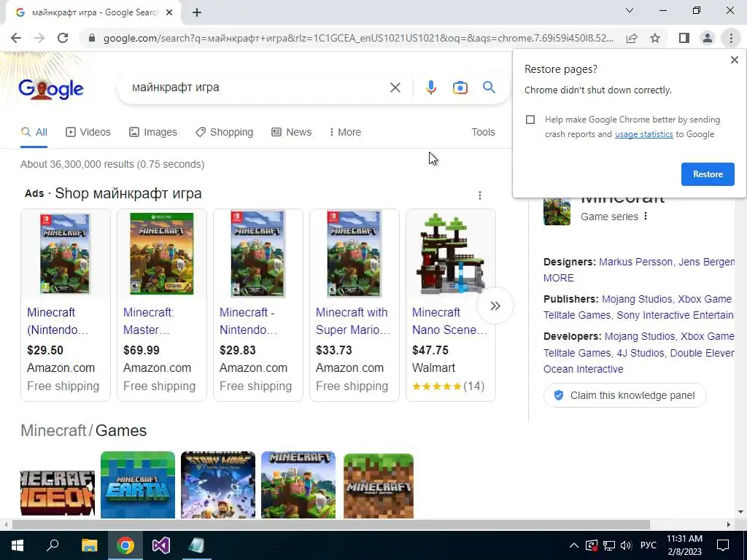Click the Google doodle logo
Image resolution: width=747 pixels, height=560 pixels.
51,88
